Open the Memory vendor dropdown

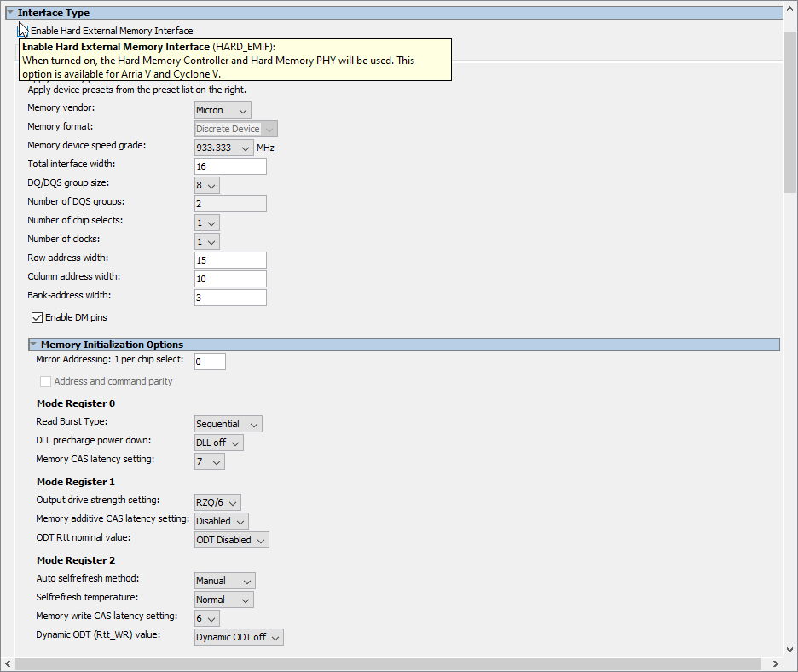pyautogui.click(x=223, y=110)
